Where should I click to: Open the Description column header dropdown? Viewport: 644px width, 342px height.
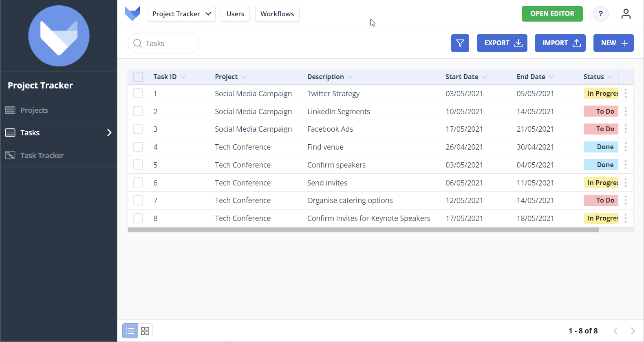click(x=350, y=77)
